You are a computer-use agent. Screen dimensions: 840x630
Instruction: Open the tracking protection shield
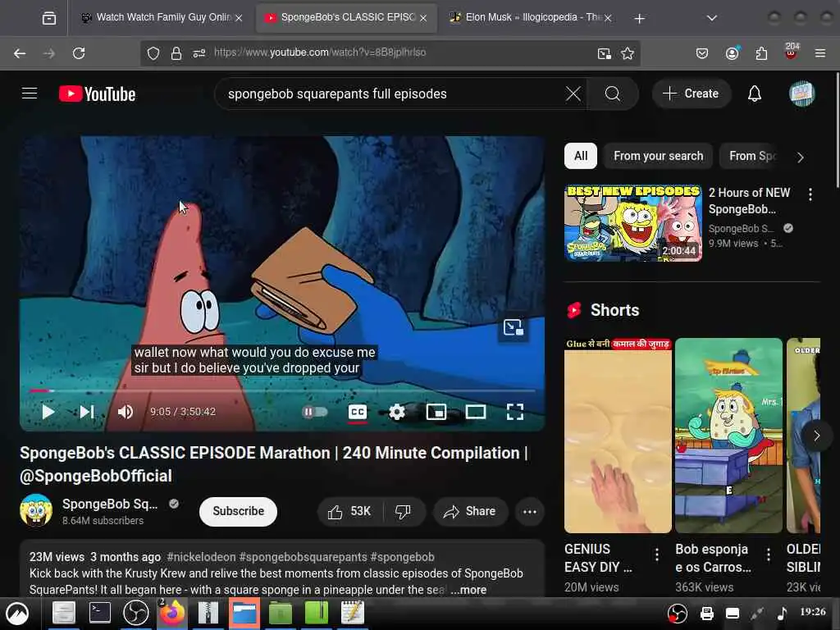tap(153, 53)
